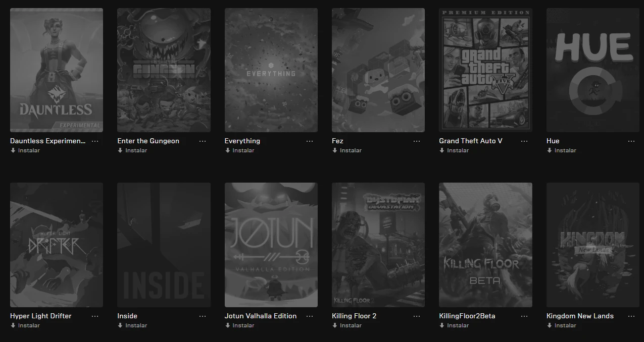Image resolution: width=644 pixels, height=342 pixels.
Task: Click the title text 'Fez'
Action: point(337,141)
